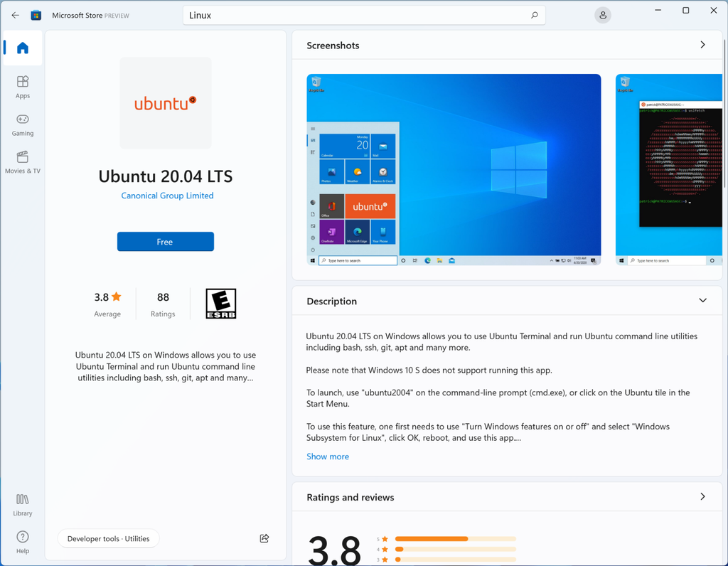The width and height of the screenshot is (728, 566).
Task: Open the Home section in the sidebar
Action: pyautogui.click(x=22, y=48)
